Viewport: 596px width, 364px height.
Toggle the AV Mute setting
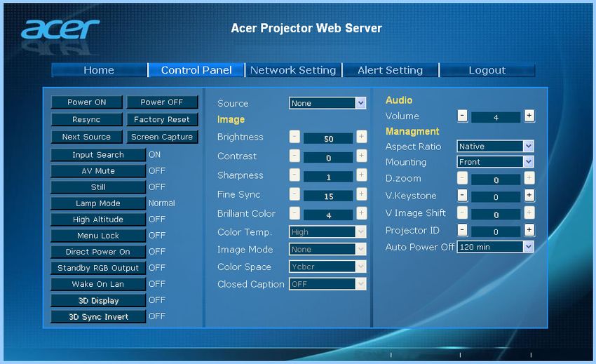click(98, 171)
